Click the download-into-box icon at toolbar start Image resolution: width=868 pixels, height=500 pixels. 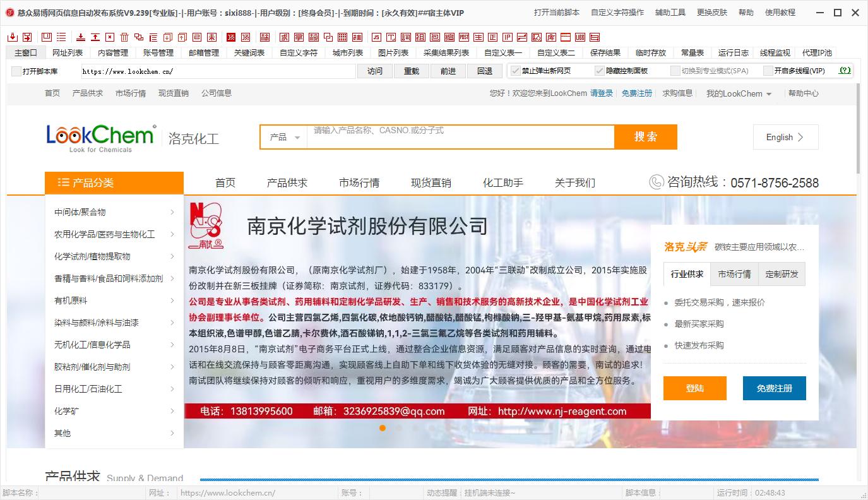11,37
